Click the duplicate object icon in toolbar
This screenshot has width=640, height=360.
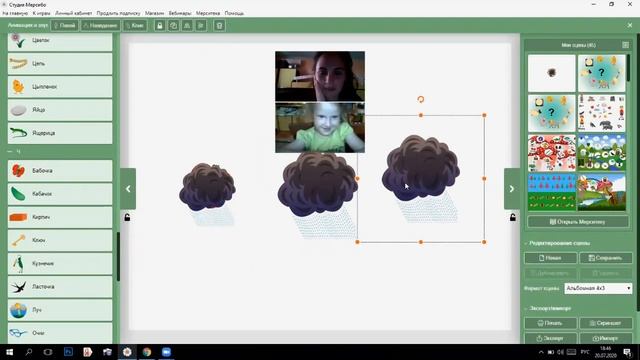(x=173, y=26)
